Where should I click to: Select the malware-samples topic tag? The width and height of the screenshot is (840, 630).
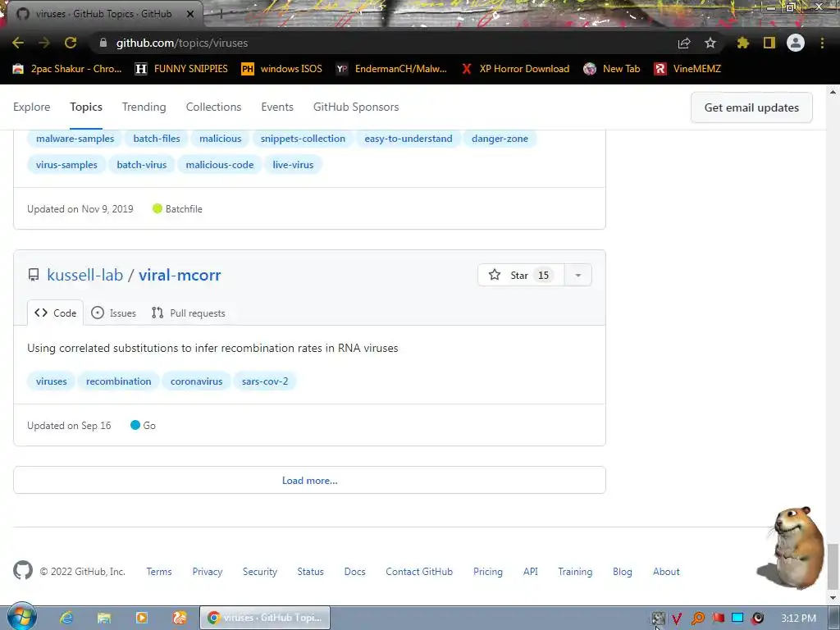(75, 138)
